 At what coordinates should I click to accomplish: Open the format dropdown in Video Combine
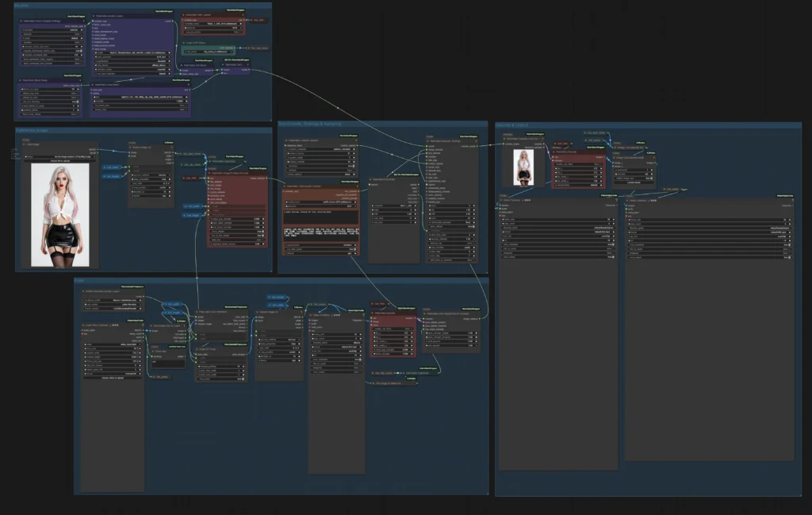pos(557,233)
